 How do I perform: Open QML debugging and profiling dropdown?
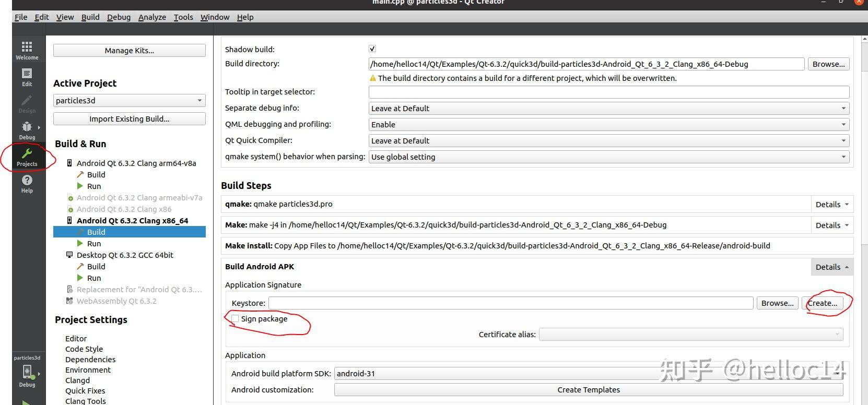coord(608,125)
